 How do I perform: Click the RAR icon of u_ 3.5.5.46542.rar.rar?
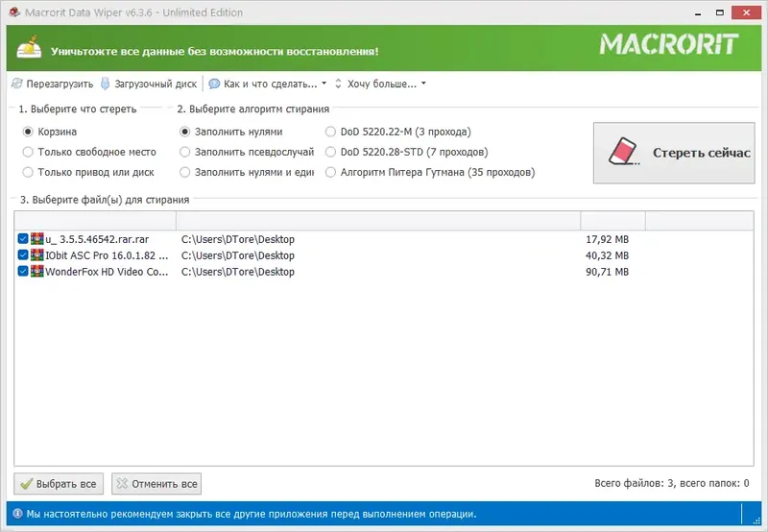click(x=37, y=238)
